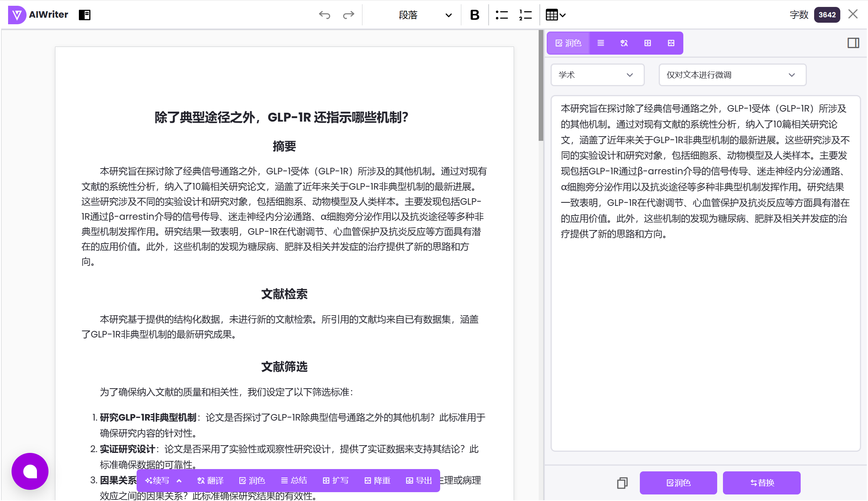The height and width of the screenshot is (501, 868).
Task: Click the 降重 icon in the floating toolbar
Action: coord(377,480)
